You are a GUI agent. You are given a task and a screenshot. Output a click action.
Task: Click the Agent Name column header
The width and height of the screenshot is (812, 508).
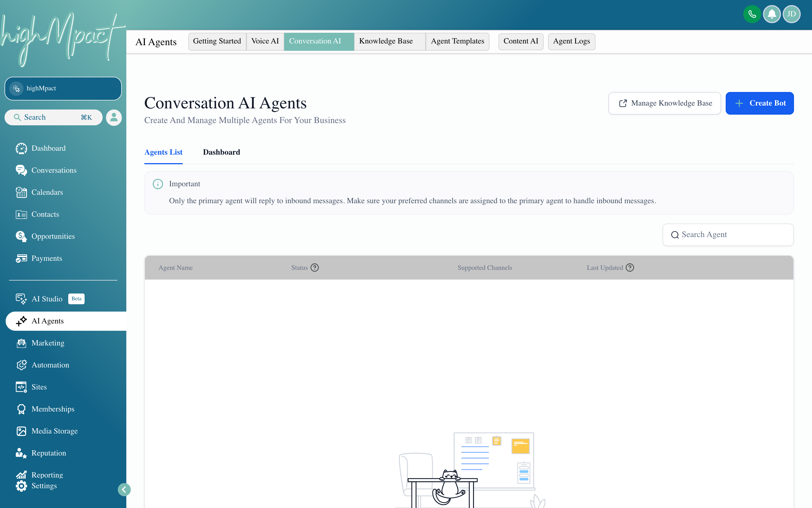pos(175,268)
